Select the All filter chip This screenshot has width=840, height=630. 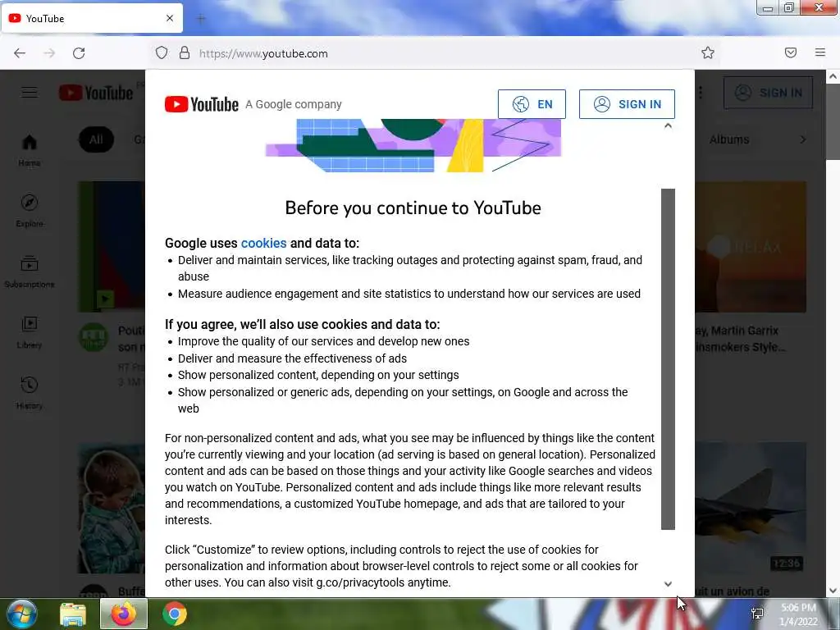pos(97,139)
